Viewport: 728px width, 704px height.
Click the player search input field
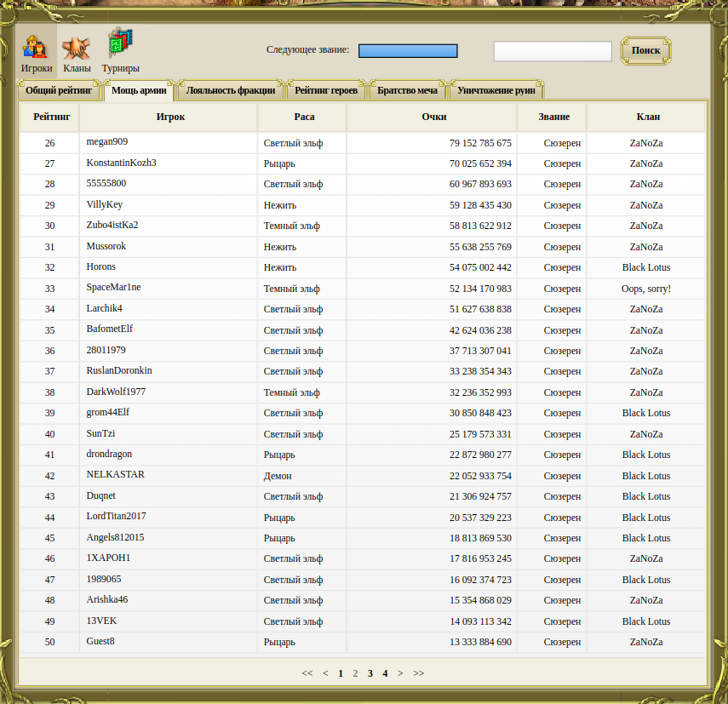click(x=553, y=51)
